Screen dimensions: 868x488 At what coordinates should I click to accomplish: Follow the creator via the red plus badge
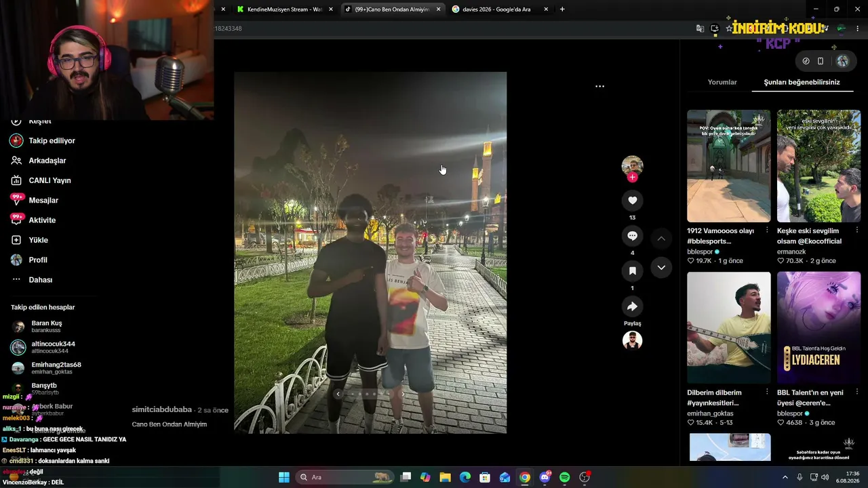(632, 178)
